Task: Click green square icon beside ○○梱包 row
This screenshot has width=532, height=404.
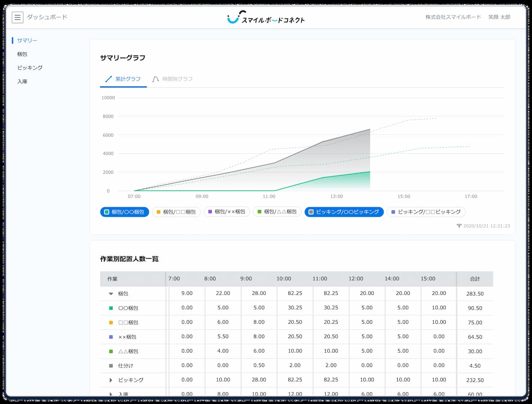Action: point(111,308)
